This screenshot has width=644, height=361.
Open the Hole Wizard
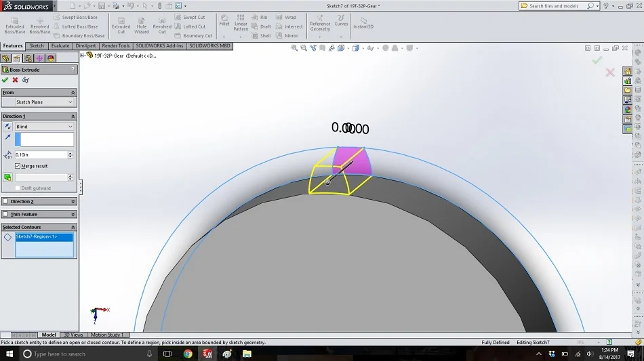tap(141, 26)
